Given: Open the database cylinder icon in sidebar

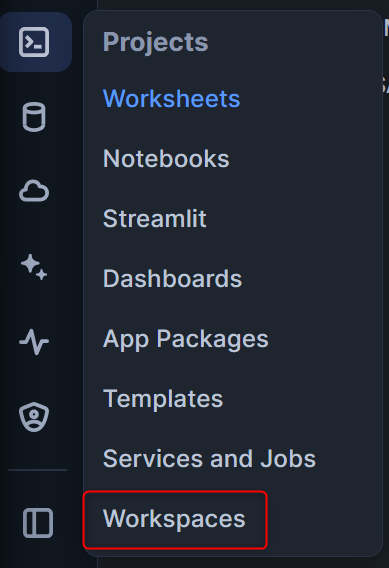Looking at the screenshot, I should (34, 117).
